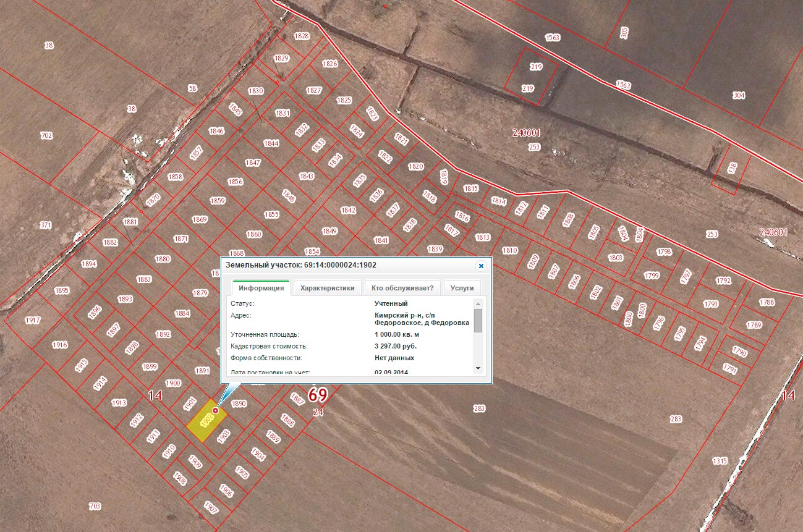This screenshot has height=532, width=803.
Task: Pick parcel label 1893
Action: [x=125, y=299]
